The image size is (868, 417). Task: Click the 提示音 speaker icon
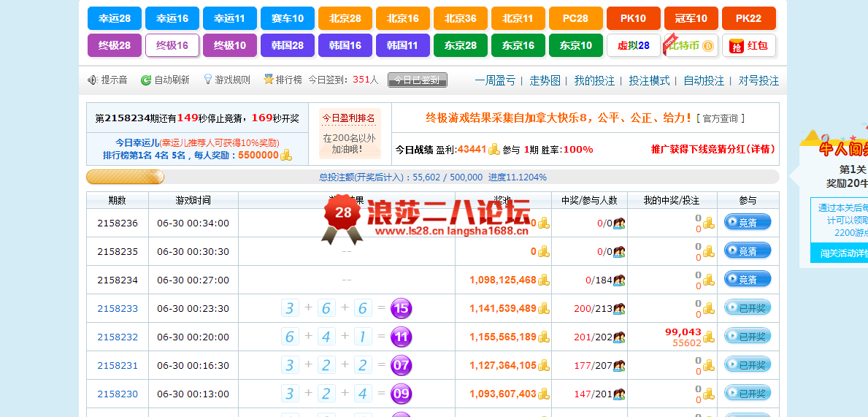(92, 80)
